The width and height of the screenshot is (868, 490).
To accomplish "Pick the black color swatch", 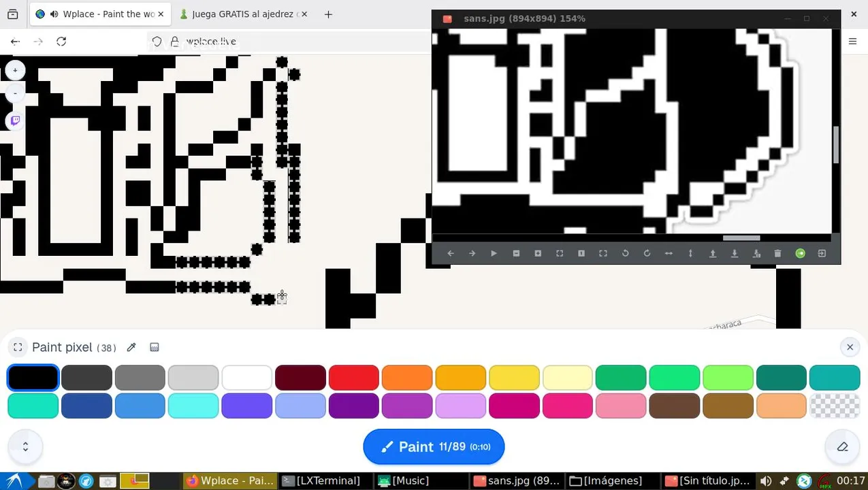I will click(x=33, y=377).
